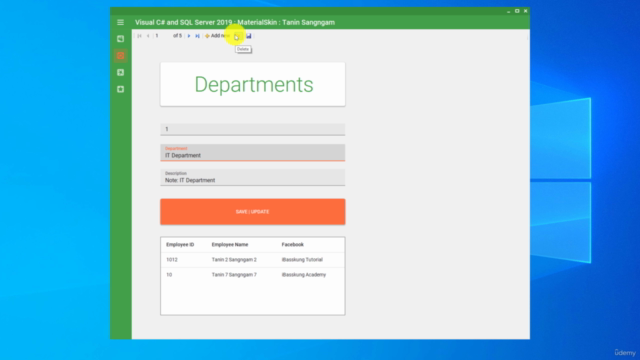
Task: Click the Departments heading card
Action: pyautogui.click(x=253, y=84)
